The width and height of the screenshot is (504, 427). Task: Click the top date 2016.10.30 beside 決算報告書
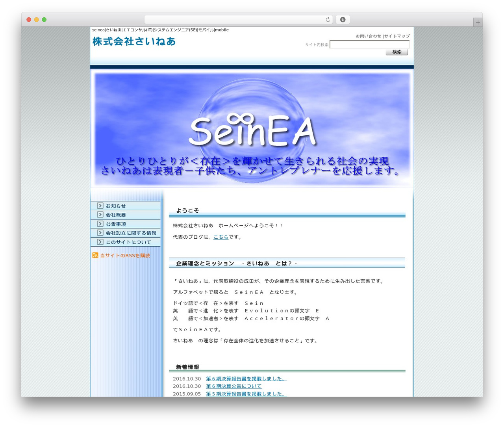187,379
